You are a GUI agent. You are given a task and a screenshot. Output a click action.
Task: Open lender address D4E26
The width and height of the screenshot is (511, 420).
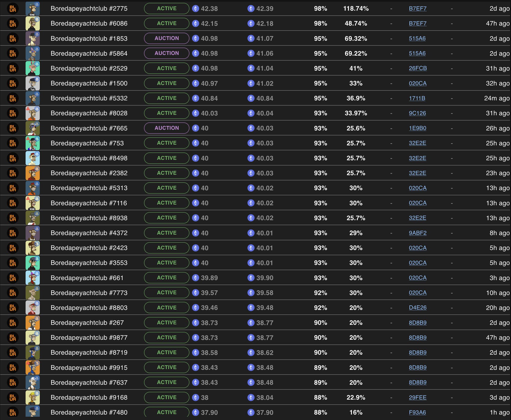click(x=418, y=308)
